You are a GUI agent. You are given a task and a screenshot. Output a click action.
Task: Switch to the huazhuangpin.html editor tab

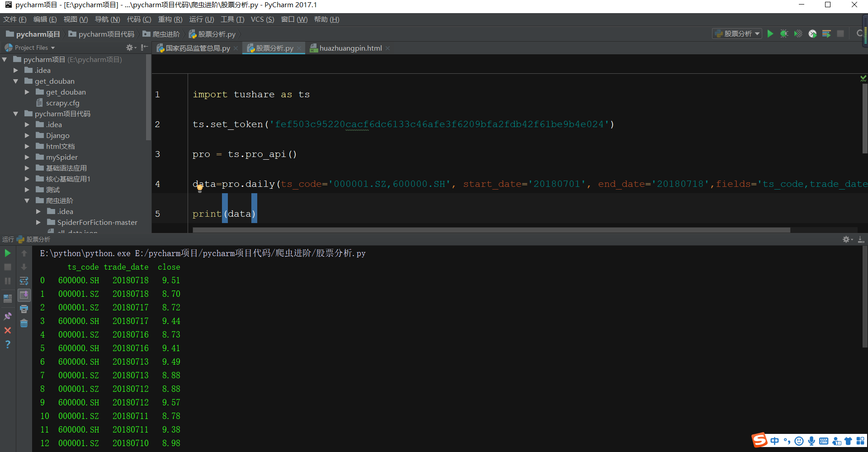tap(349, 48)
